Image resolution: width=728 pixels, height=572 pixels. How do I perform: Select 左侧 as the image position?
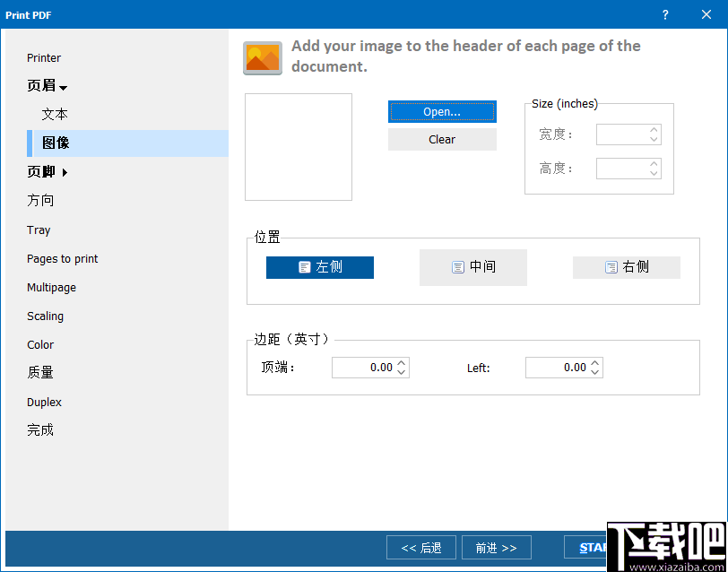(x=320, y=267)
